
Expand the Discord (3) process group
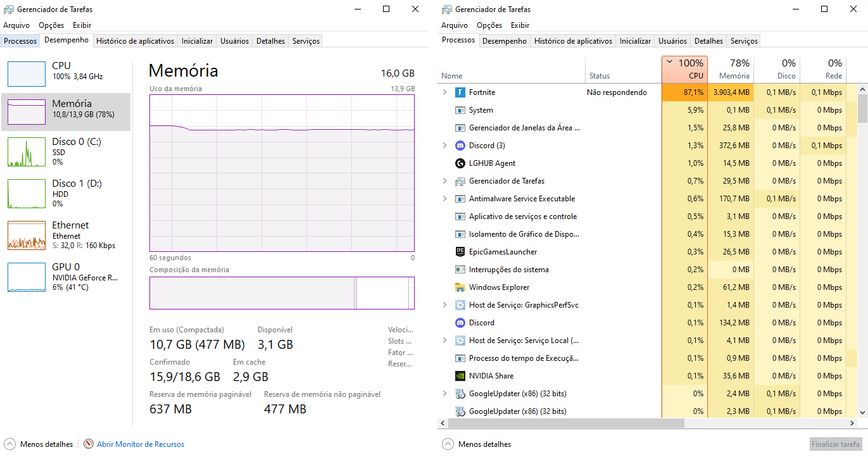pyautogui.click(x=445, y=146)
